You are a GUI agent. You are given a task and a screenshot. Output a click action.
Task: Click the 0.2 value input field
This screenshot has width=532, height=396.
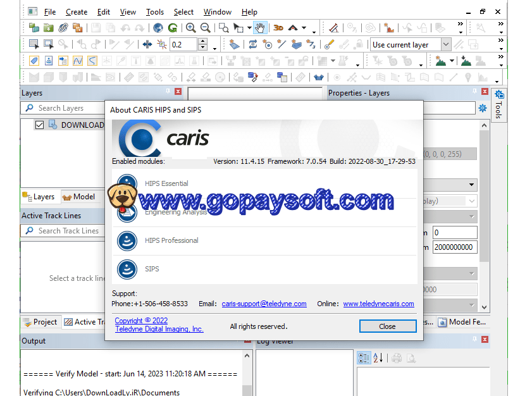(x=183, y=44)
